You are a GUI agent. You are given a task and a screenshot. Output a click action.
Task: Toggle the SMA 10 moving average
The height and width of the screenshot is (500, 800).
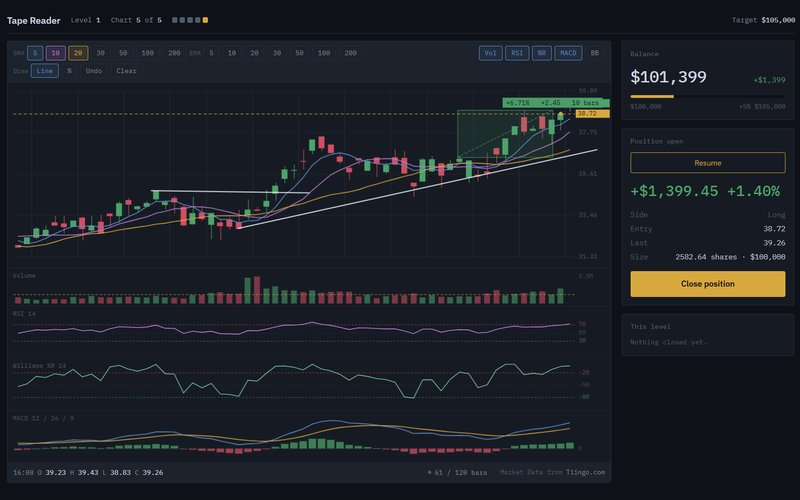point(56,53)
